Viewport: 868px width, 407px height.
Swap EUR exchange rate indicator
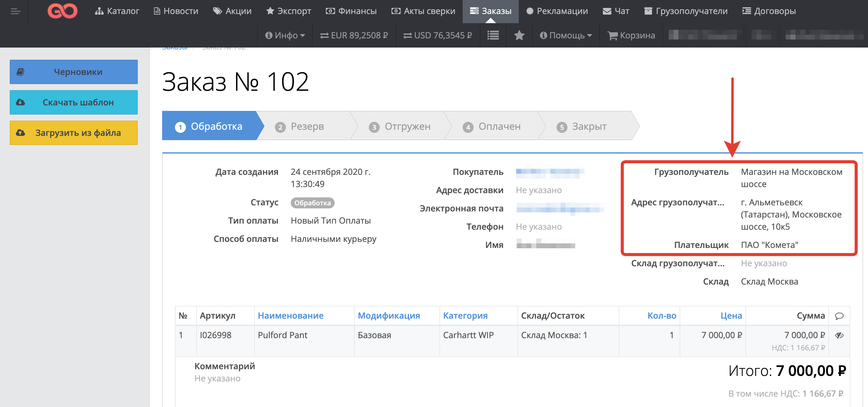pyautogui.click(x=354, y=35)
